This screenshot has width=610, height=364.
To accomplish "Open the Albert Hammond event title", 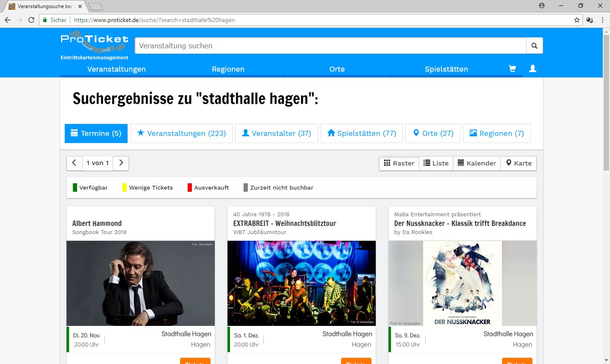I will [97, 223].
